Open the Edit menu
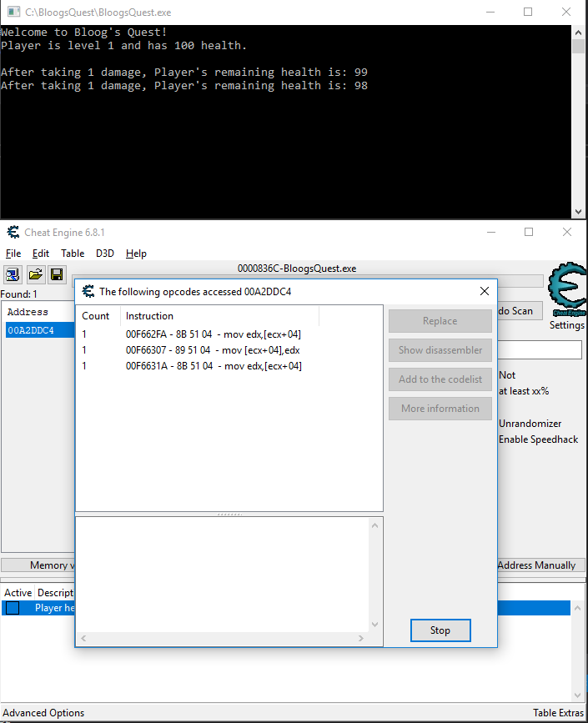Viewport: 588px width, 723px height. (41, 254)
